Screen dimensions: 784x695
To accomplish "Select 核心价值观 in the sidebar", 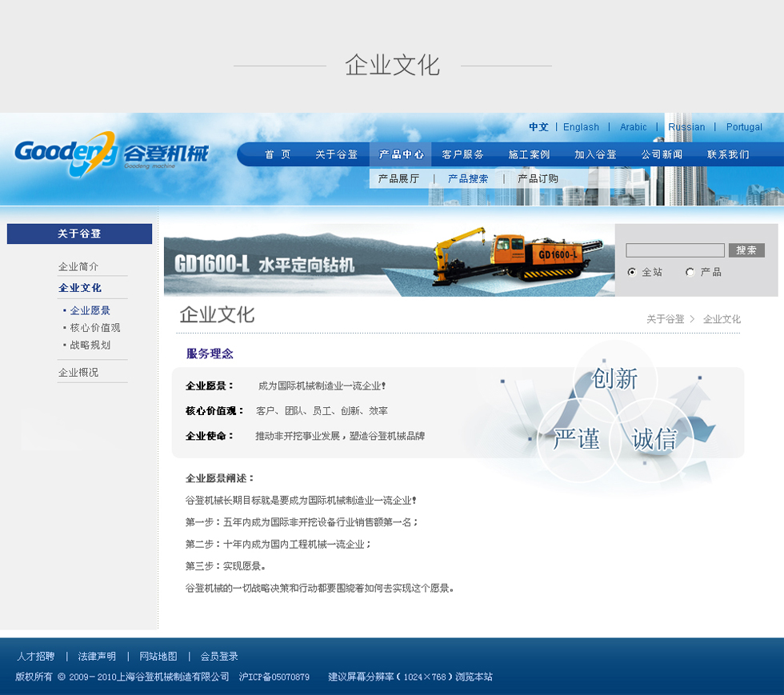I will coord(94,328).
